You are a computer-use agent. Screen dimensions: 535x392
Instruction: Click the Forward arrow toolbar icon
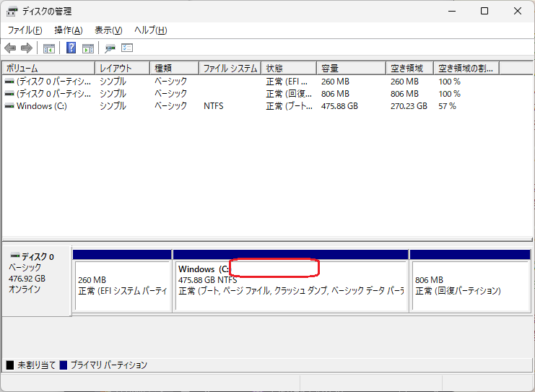click(27, 48)
